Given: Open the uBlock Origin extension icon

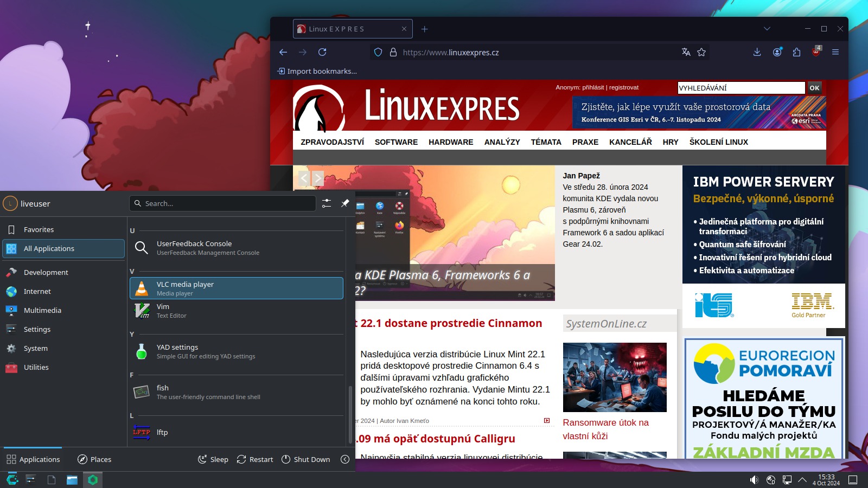Looking at the screenshot, I should 816,52.
